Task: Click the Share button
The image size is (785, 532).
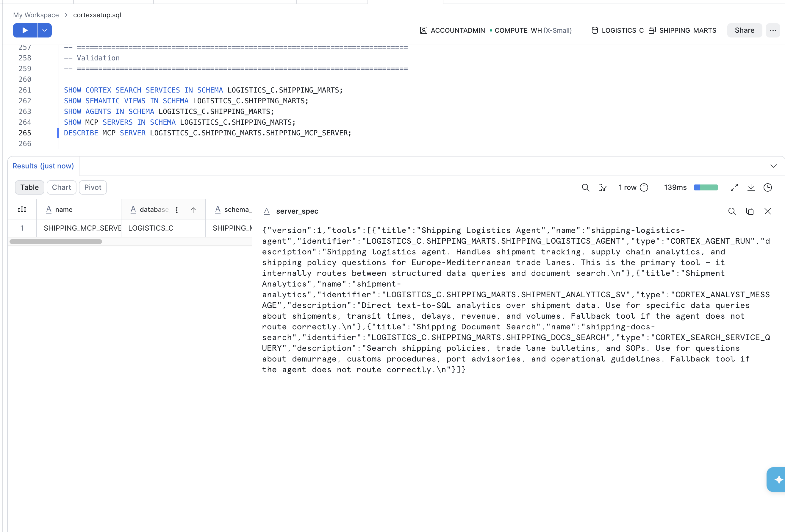Action: click(x=744, y=30)
